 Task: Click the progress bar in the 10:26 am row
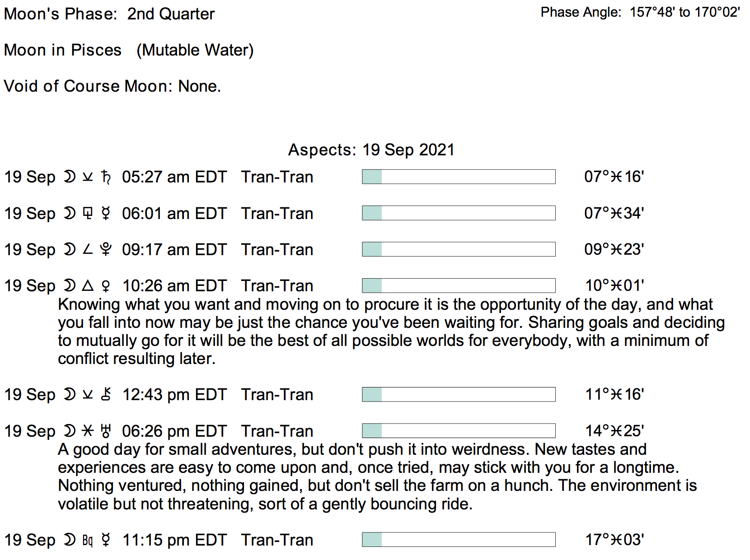click(459, 285)
